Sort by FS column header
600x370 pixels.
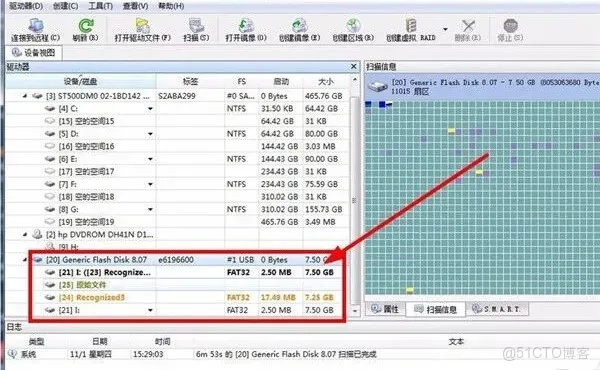point(241,81)
